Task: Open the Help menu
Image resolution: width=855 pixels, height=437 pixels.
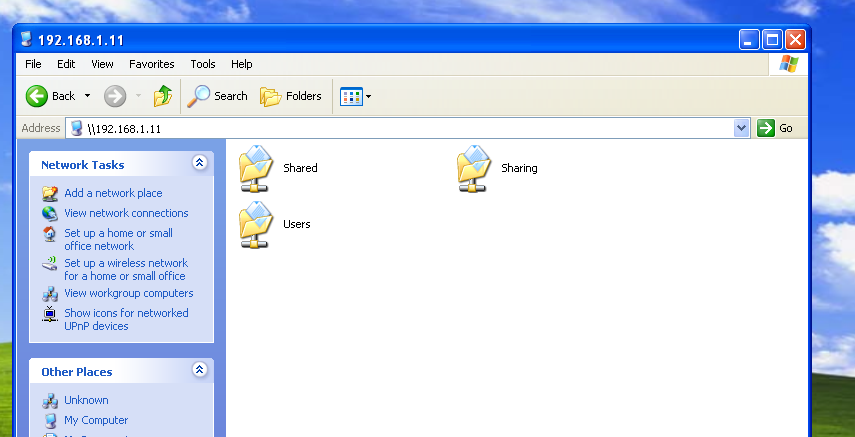Action: [x=242, y=64]
